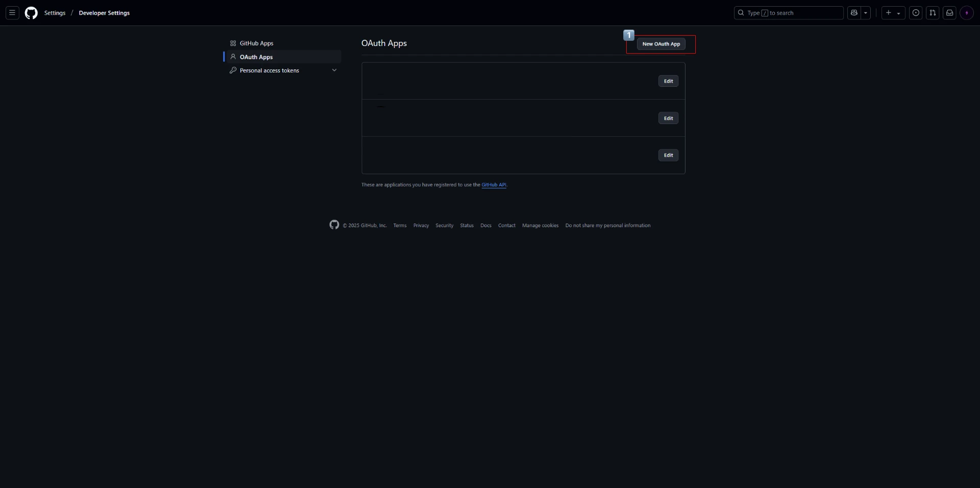This screenshot has height=488, width=980.
Task: Open the Issues icon in the header
Action: [x=916, y=13]
